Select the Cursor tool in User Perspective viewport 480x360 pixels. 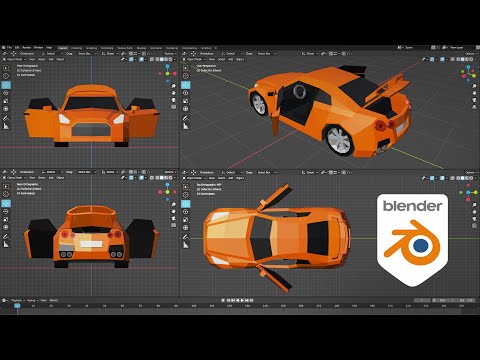186,76
